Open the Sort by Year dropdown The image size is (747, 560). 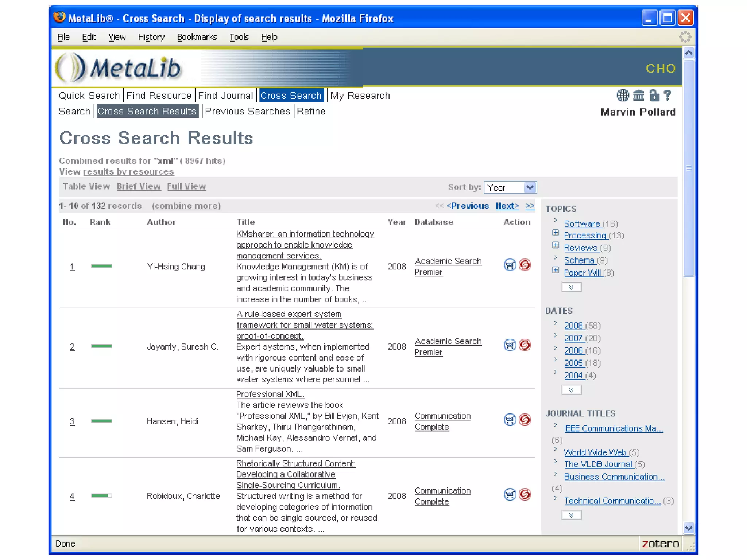pos(530,187)
